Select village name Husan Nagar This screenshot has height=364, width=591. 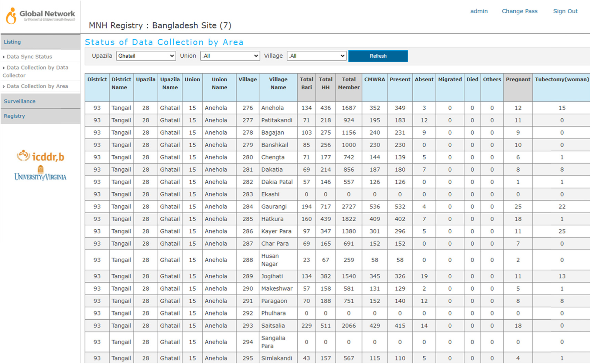tap(270, 260)
